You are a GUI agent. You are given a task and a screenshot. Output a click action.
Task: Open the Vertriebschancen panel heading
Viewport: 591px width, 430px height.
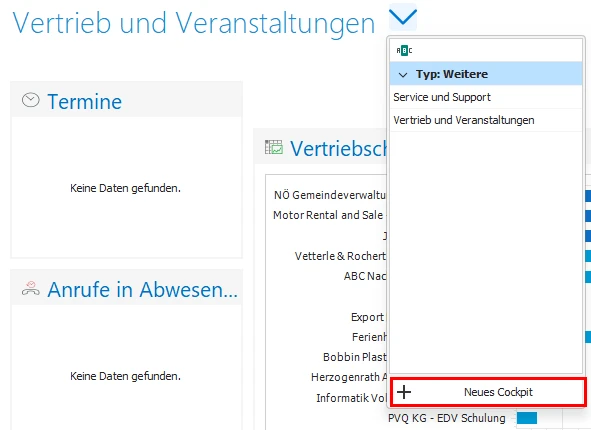[x=338, y=148]
